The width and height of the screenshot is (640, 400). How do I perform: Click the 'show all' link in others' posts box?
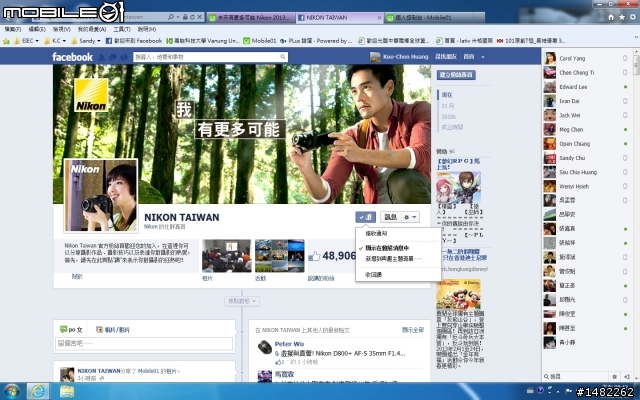[x=413, y=330]
